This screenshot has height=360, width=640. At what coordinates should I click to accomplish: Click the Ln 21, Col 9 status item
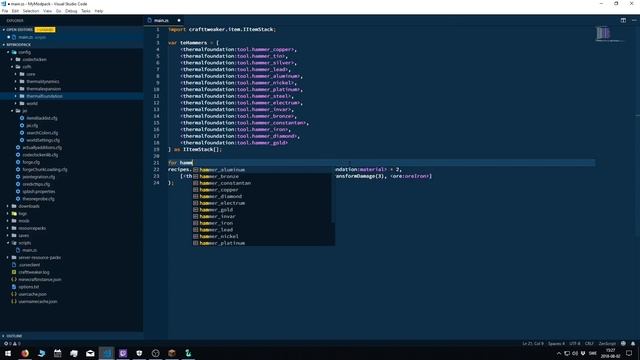(x=533, y=344)
